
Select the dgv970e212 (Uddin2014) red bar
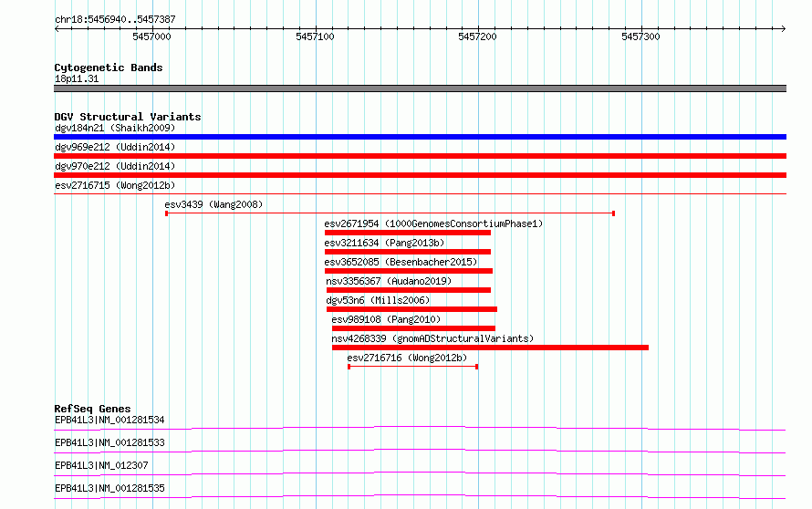[420, 175]
